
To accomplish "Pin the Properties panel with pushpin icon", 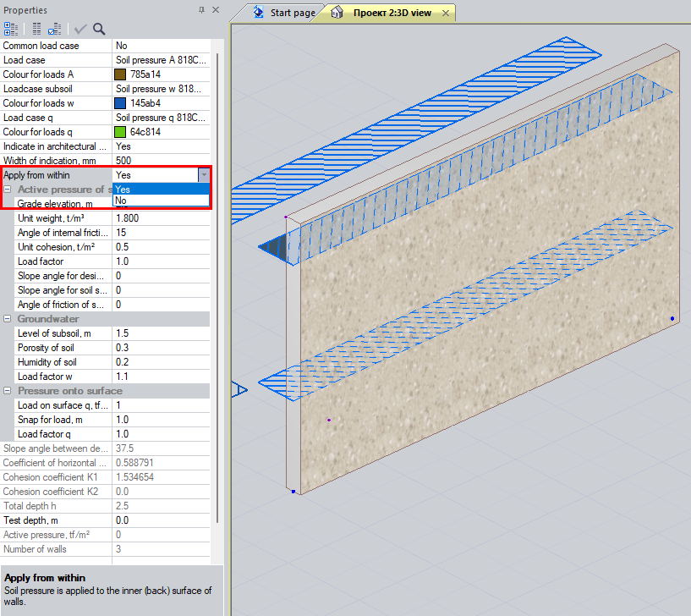I will click(x=201, y=10).
